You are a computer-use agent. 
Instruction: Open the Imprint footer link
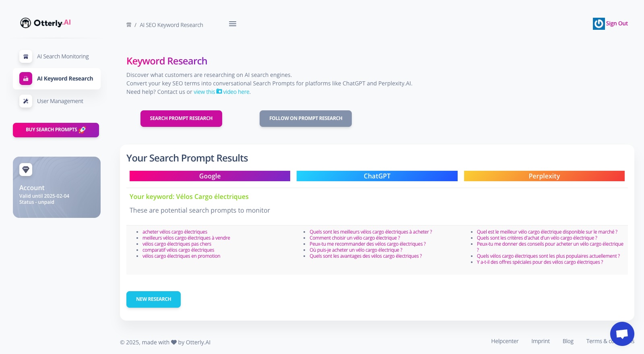(541, 341)
